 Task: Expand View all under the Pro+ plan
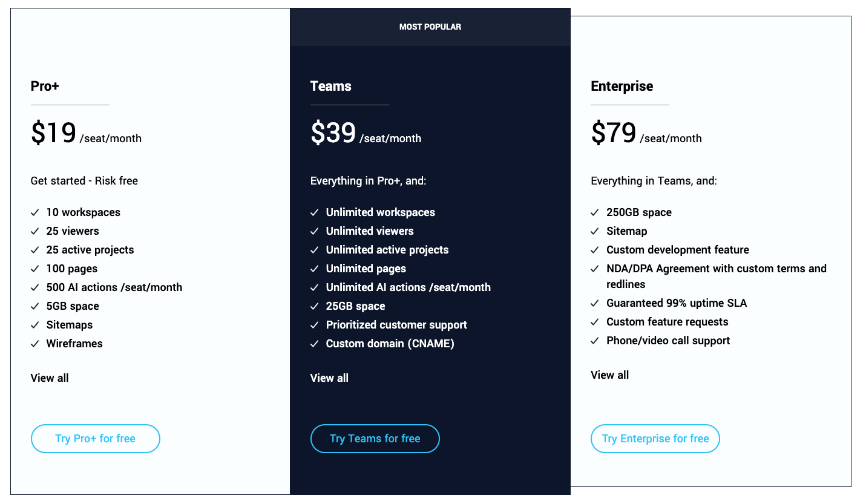coord(49,378)
